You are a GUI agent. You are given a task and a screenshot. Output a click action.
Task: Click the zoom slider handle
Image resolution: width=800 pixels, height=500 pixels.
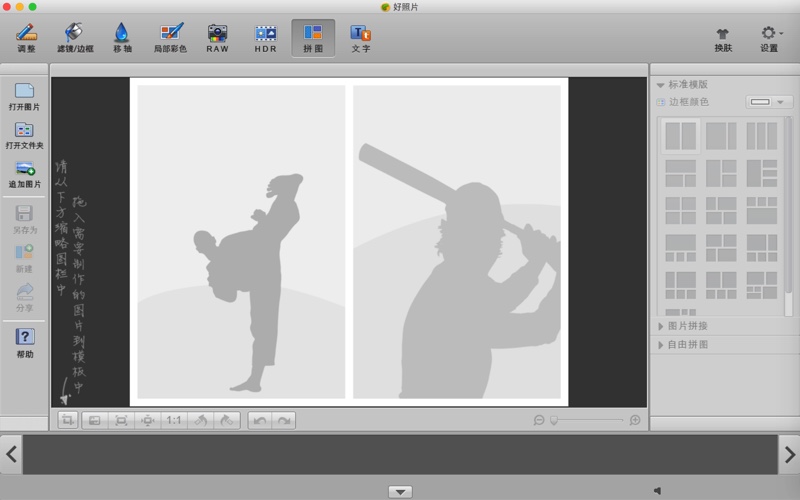tap(554, 420)
